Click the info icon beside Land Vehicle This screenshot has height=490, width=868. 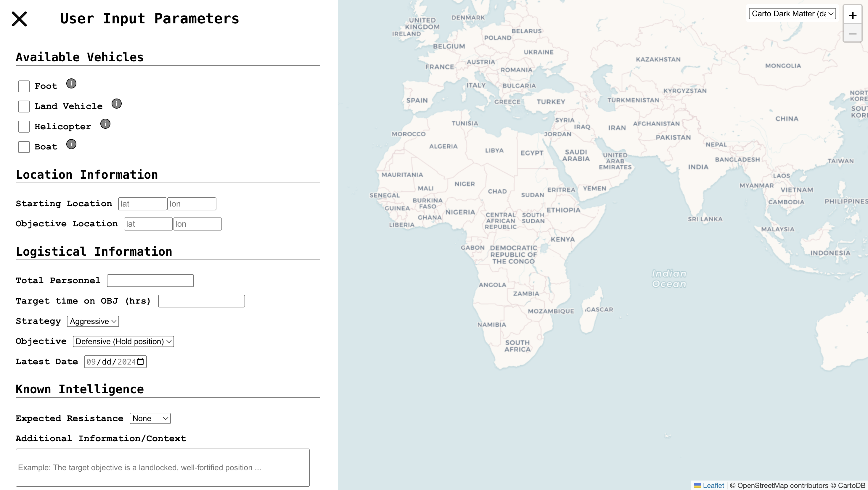tap(117, 104)
